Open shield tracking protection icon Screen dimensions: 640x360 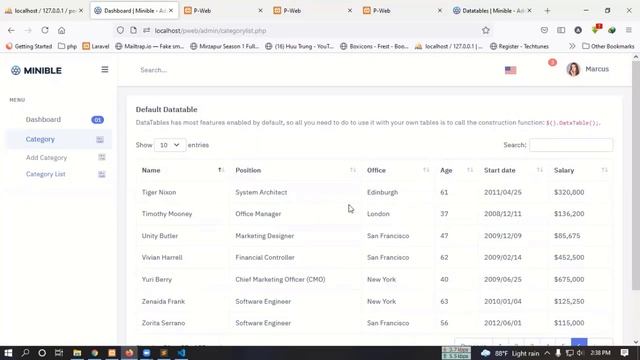[x=120, y=30]
